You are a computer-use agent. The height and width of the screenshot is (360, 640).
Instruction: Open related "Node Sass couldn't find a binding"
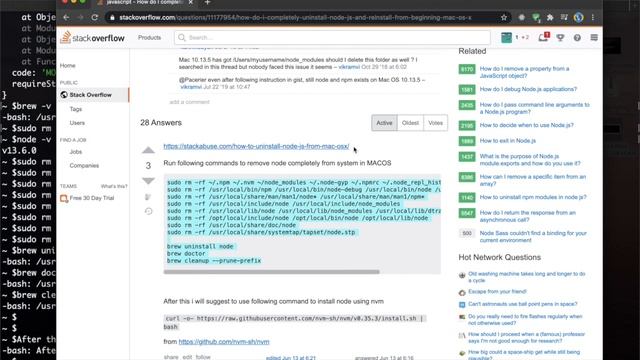coord(533,236)
